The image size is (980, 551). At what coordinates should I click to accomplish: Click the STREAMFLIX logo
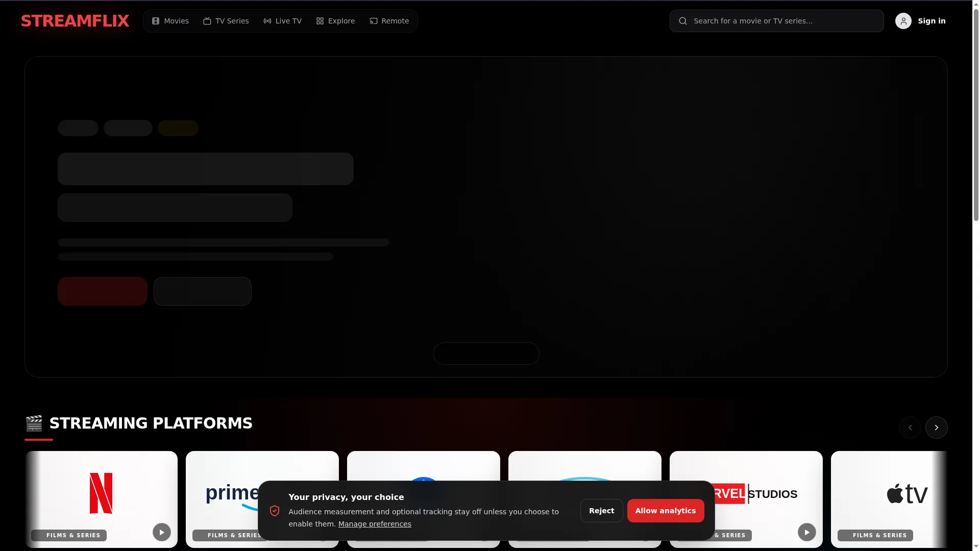pos(75,21)
